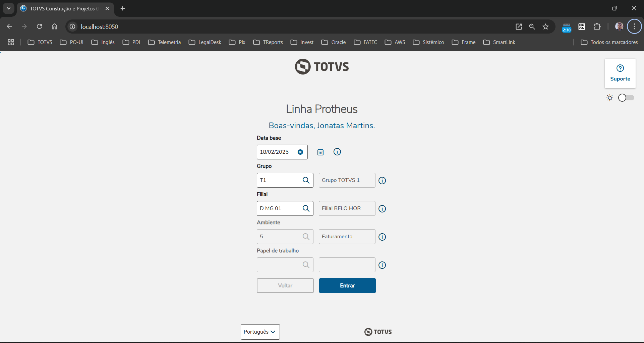Show info for Ambiente field
Viewport: 644px width, 343px height.
(382, 237)
